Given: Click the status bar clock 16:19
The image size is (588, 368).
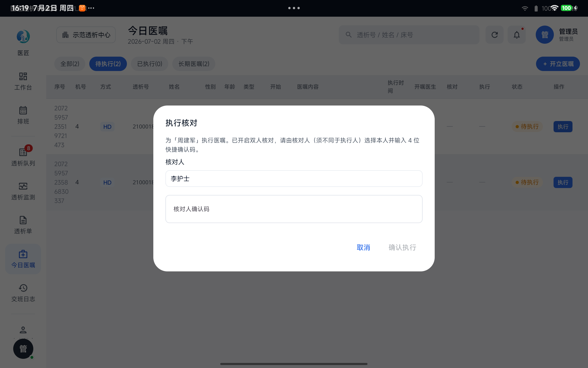Looking at the screenshot, I should click(20, 8).
